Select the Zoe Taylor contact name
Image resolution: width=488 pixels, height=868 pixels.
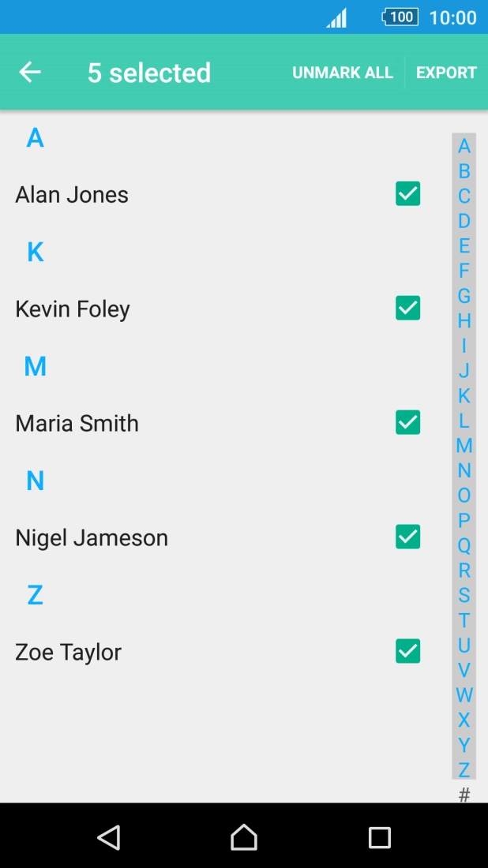(x=69, y=653)
